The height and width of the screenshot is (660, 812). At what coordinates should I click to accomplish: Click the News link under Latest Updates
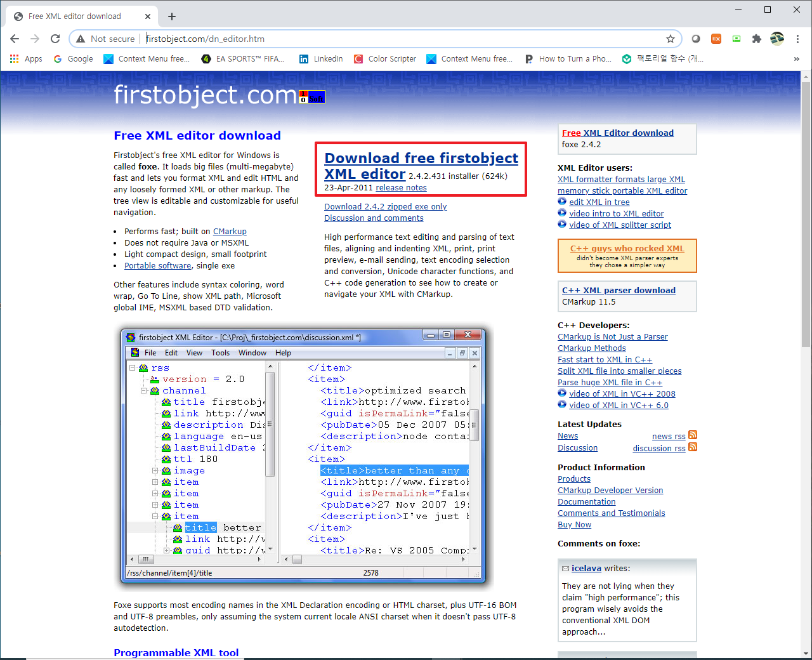(568, 436)
